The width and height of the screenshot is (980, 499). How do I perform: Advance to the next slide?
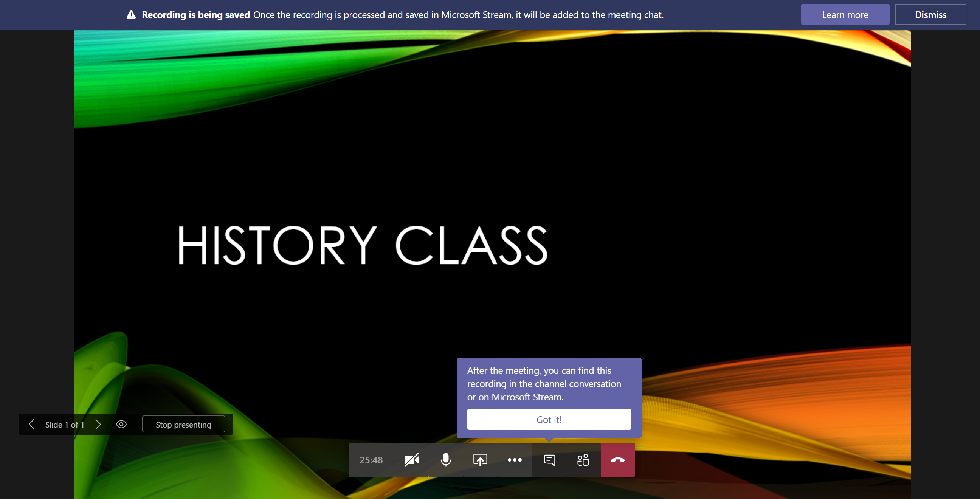pos(98,425)
